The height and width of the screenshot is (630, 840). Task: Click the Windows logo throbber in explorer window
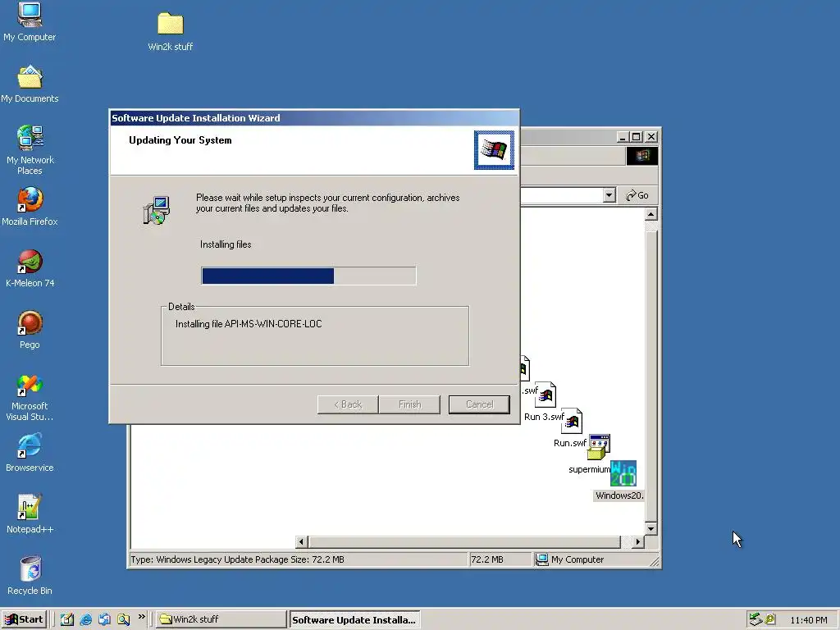click(642, 156)
